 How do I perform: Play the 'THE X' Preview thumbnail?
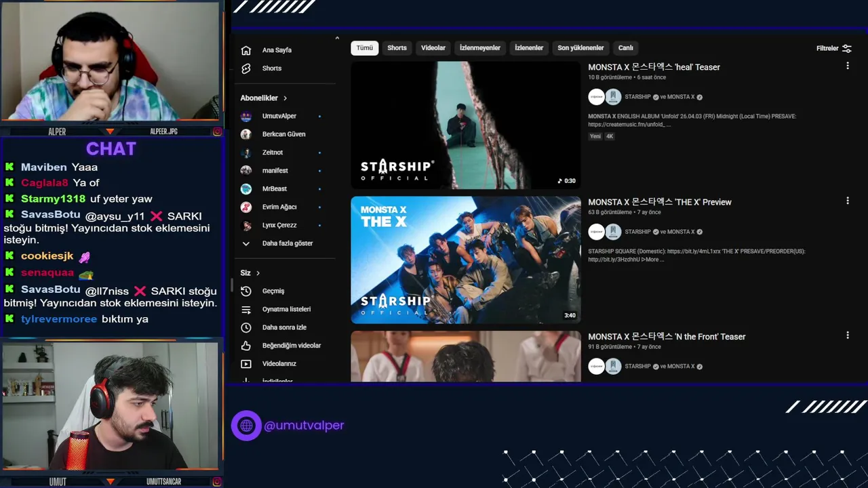click(x=466, y=260)
